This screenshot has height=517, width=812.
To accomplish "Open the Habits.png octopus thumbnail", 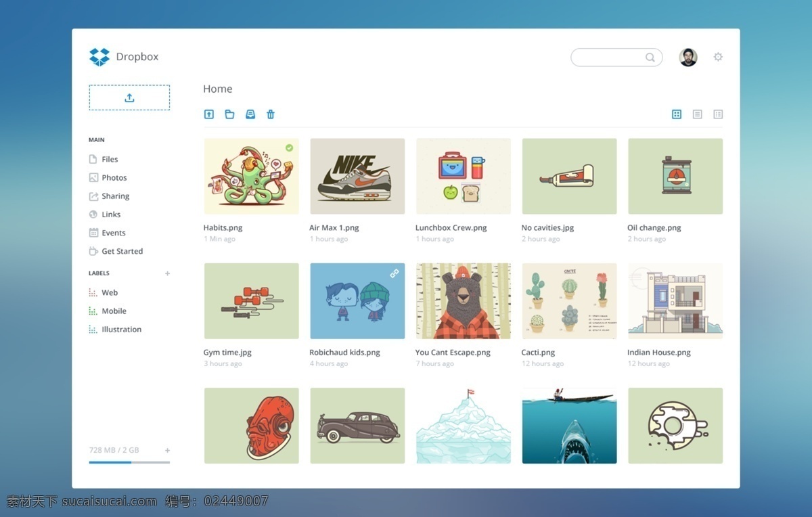I will coord(252,177).
